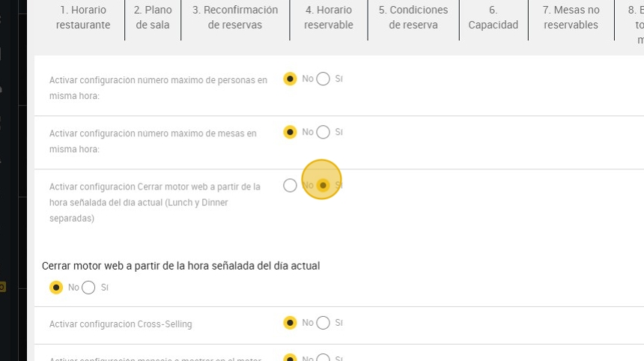
Task: Enable Si for Cross-Selling configuration
Action: click(323, 323)
